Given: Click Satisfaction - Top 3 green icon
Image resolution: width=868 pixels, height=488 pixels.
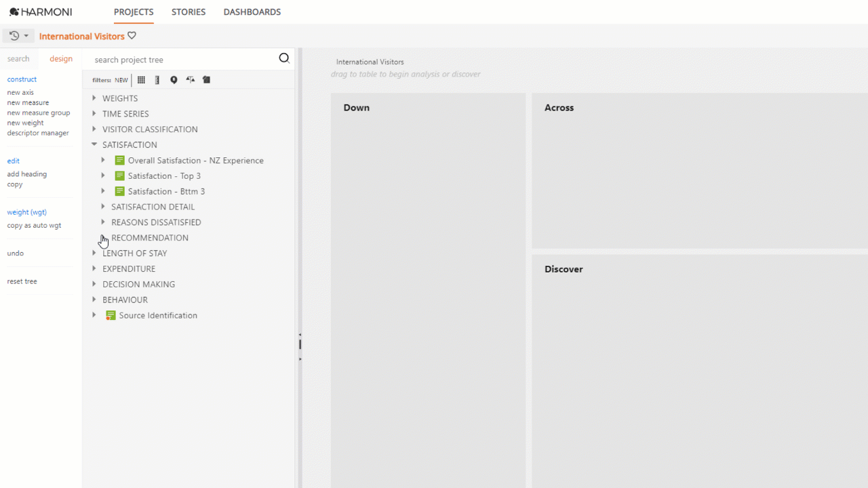Looking at the screenshot, I should click(119, 176).
